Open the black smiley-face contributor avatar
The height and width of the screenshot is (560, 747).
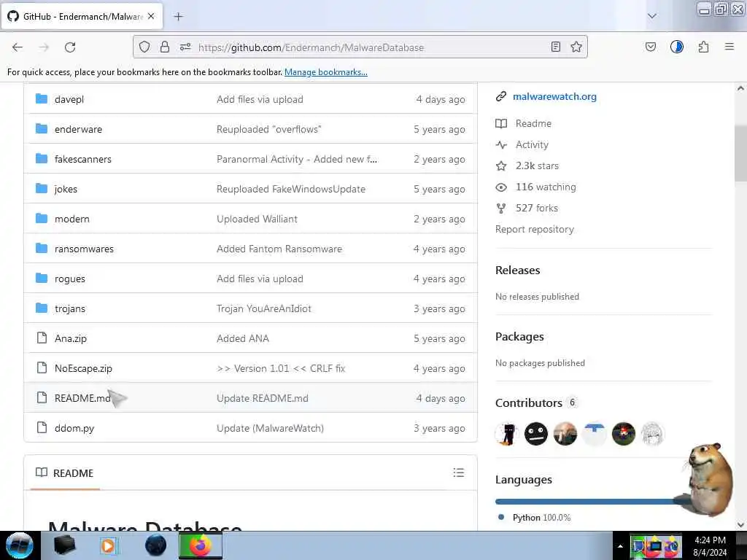coord(536,434)
